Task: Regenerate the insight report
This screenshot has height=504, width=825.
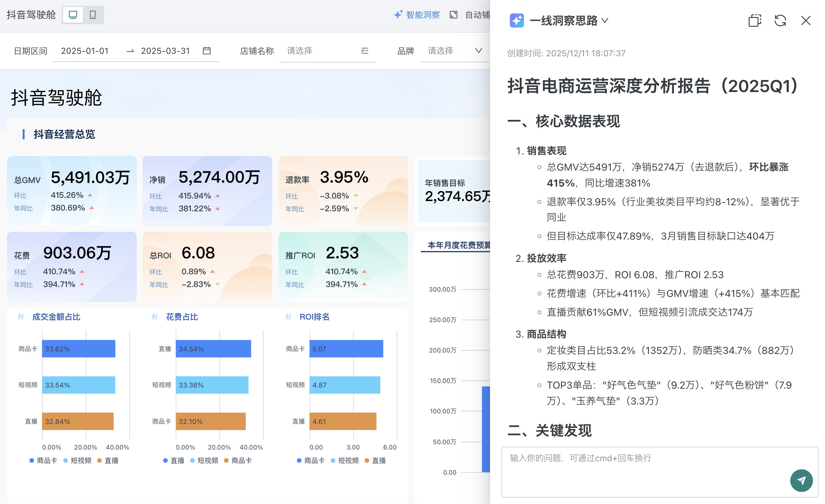Action: 780,21
